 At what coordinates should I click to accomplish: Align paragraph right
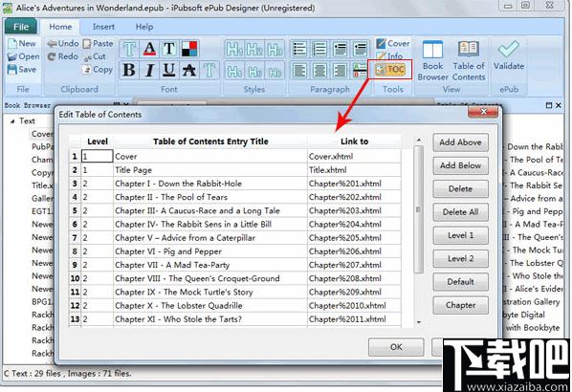click(340, 71)
